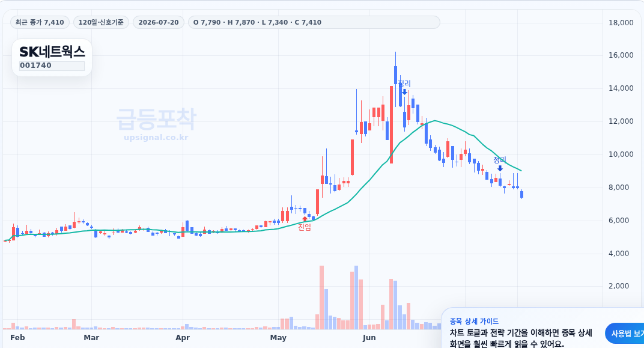The width and height of the screenshot is (644, 348).
Task: Click the Feb label on time axis
Action: click(x=17, y=338)
